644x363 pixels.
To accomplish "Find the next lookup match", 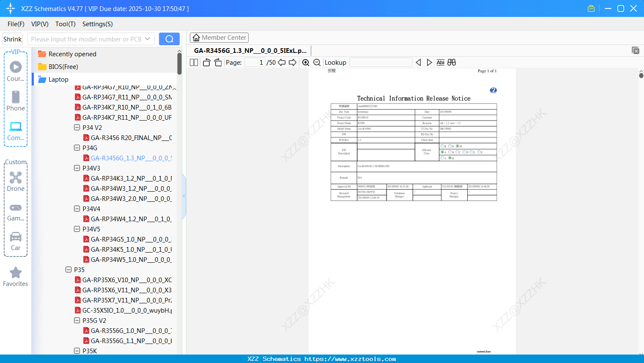I will 429,63.
